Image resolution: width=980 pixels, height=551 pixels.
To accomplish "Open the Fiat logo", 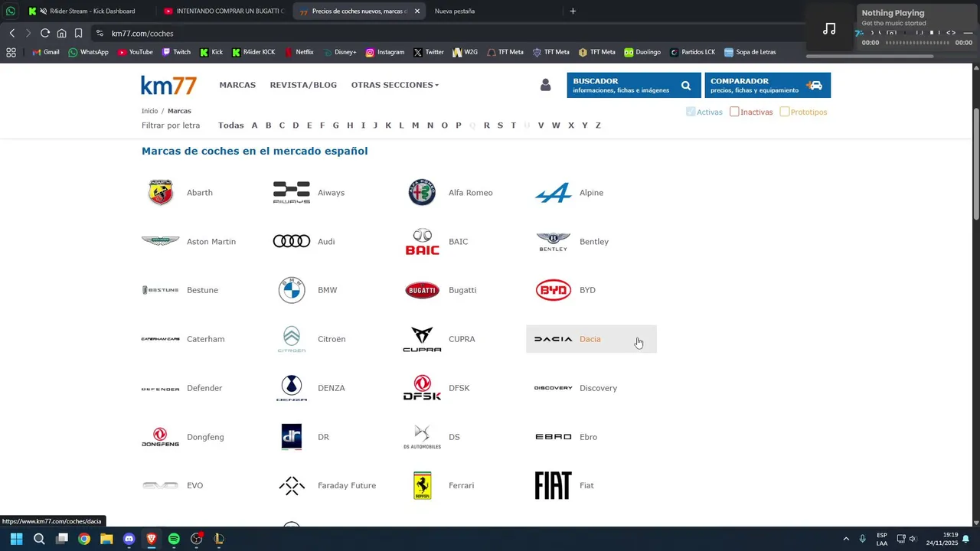I will click(553, 485).
